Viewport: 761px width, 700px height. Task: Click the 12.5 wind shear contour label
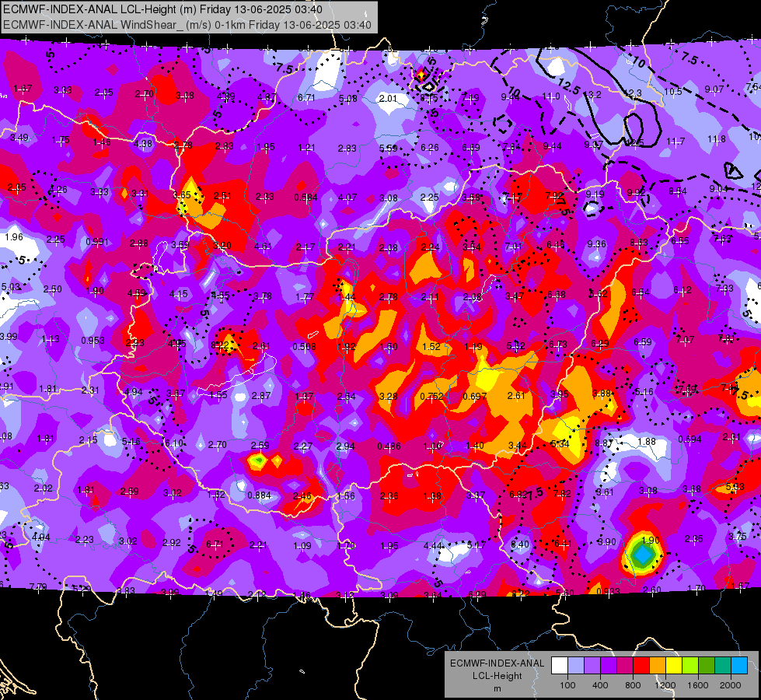pyautogui.click(x=568, y=86)
